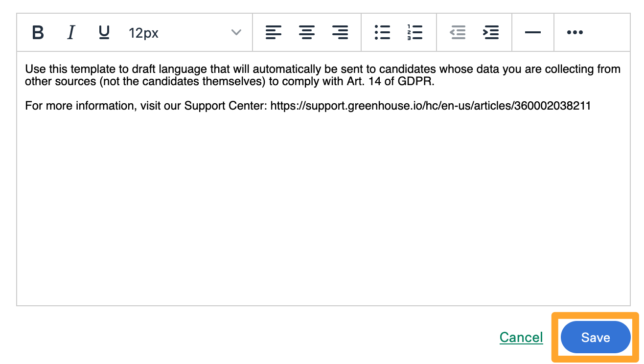Toggle bold formatting
The width and height of the screenshot is (644, 364).
pyautogui.click(x=38, y=33)
